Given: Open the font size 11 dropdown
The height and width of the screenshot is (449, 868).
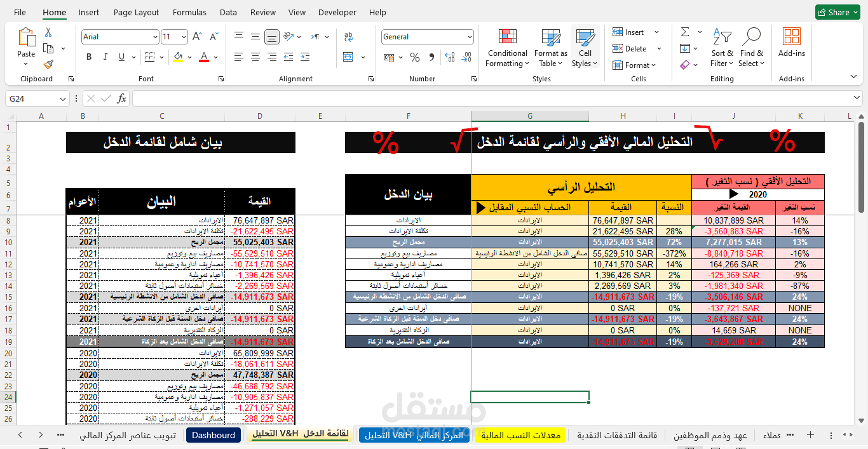Looking at the screenshot, I should 184,37.
